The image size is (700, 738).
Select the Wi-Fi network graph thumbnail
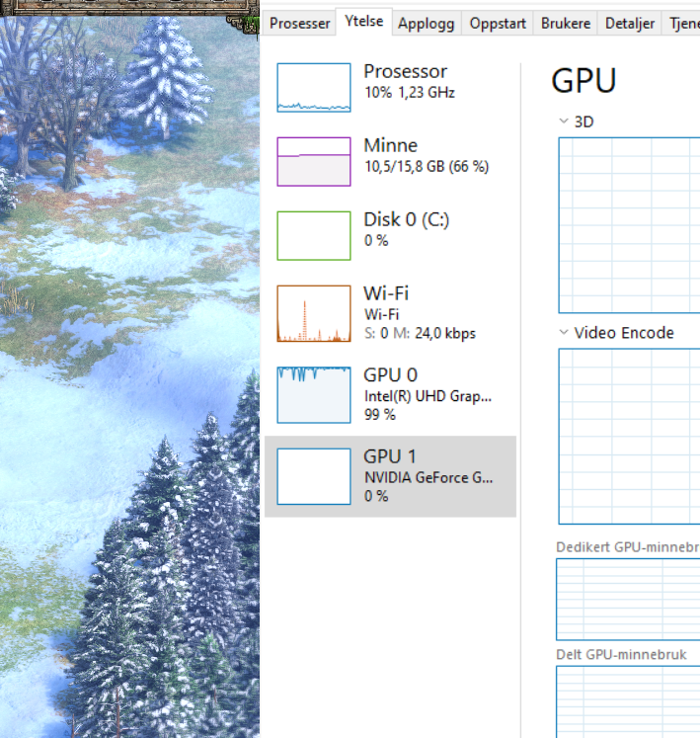tap(314, 313)
